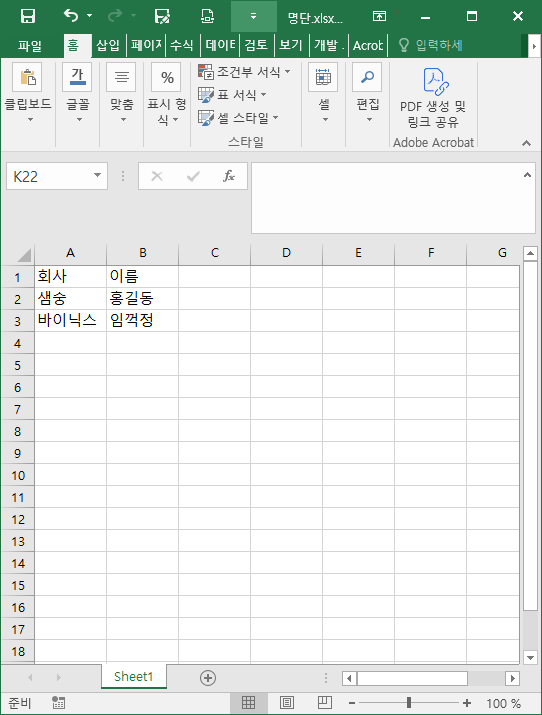The image size is (542, 715).
Task: Select the cell containing 홍길동
Action: pyautogui.click(x=142, y=299)
